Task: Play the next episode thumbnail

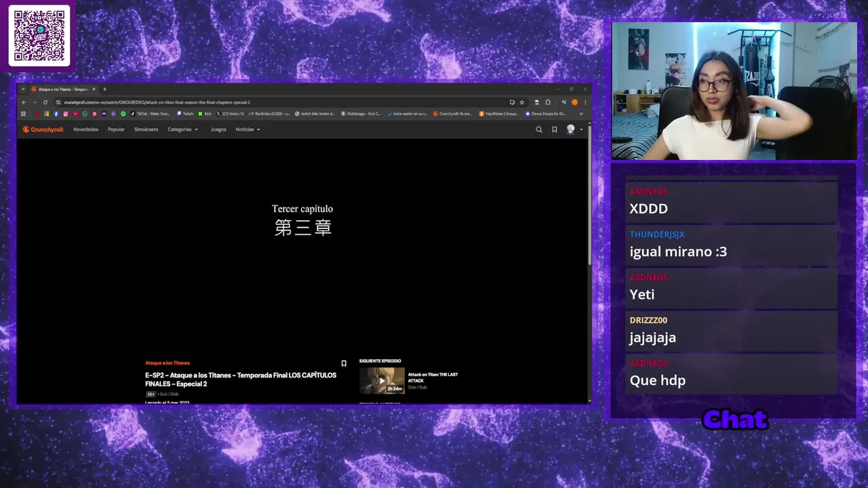Action: [x=382, y=380]
